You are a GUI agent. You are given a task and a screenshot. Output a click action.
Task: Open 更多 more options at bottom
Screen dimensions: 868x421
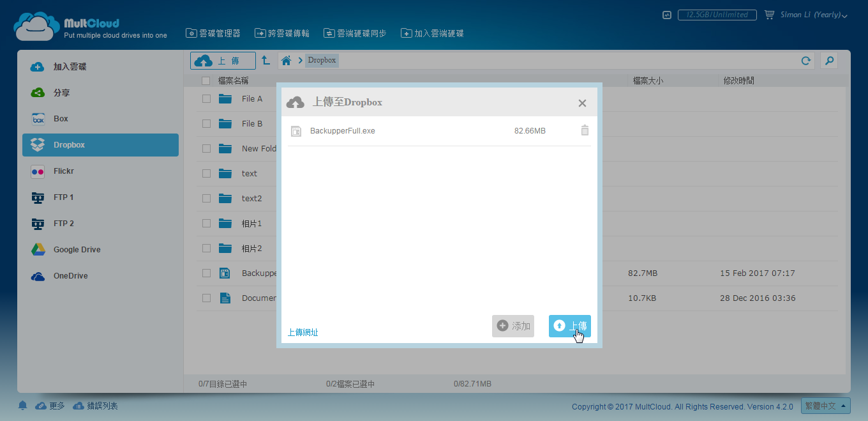point(50,406)
